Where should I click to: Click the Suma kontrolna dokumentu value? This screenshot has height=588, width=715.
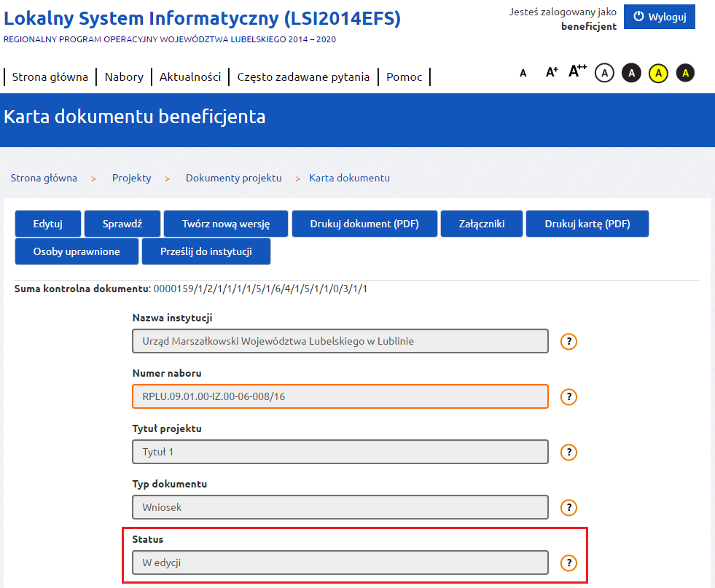260,289
